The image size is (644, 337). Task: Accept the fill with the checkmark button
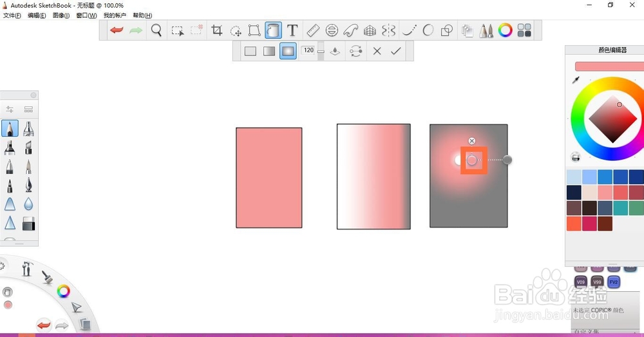396,51
